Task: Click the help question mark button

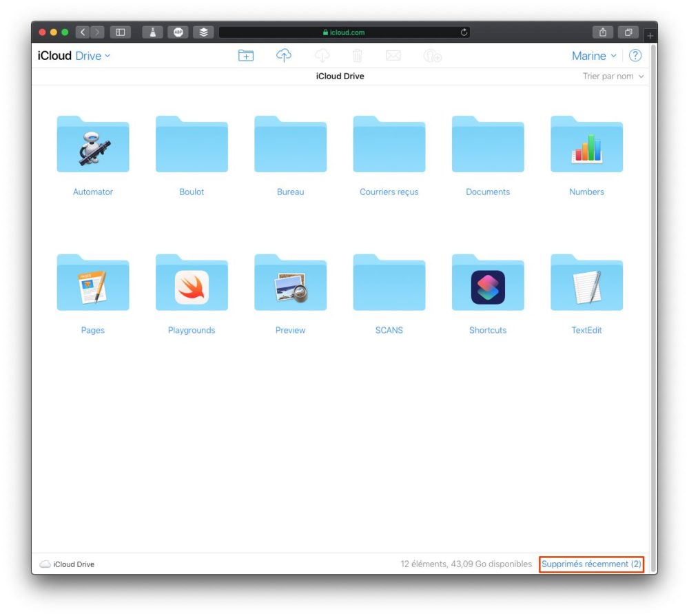Action: tap(635, 56)
